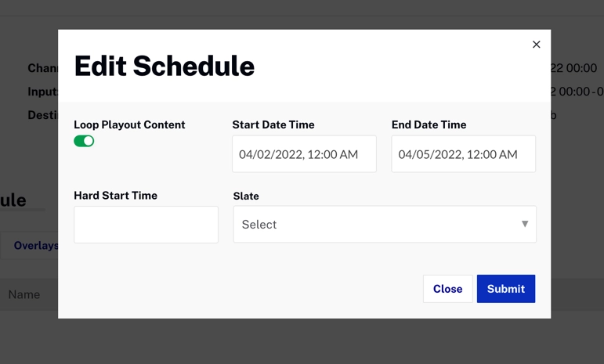The image size is (604, 364).
Task: Click the partially hidden Channel label in the background
Action: pos(42,68)
